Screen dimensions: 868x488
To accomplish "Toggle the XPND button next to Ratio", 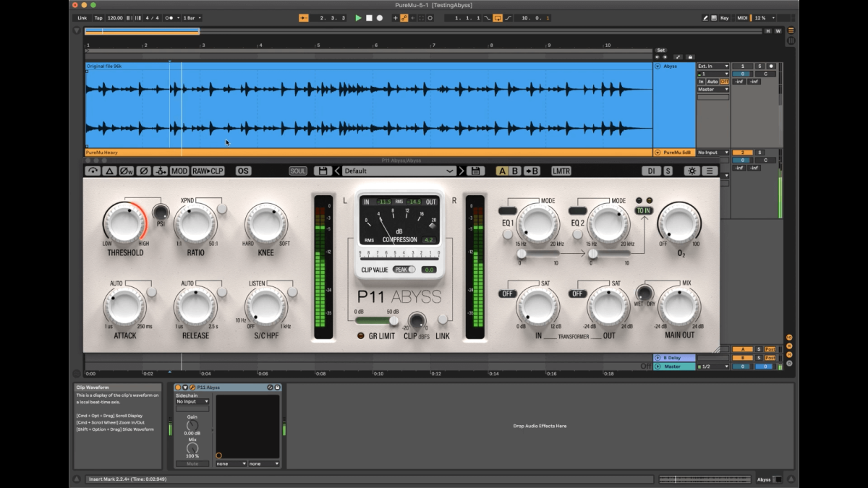I will (222, 209).
